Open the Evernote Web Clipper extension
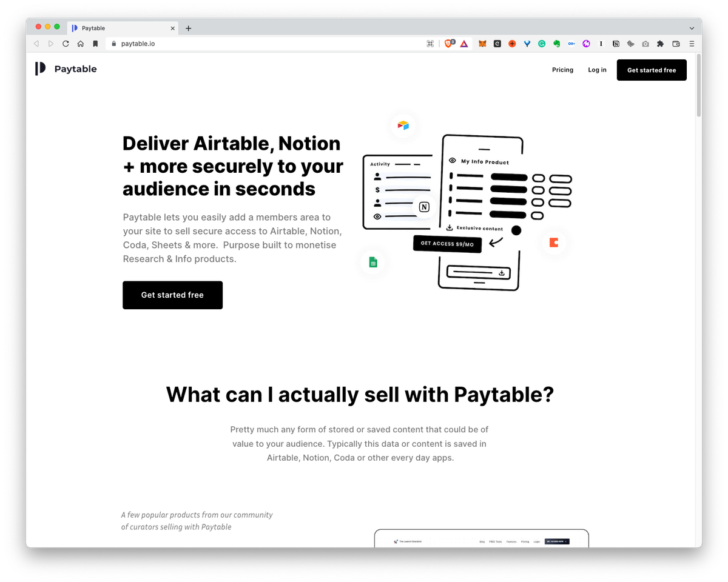The image size is (728, 582). 556,44
